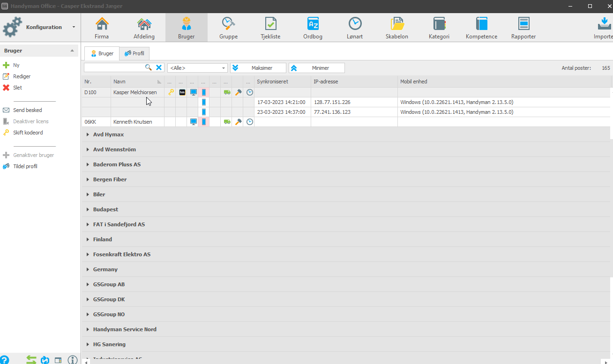This screenshot has width=613, height=364.
Task: Click the IP-adresse column header
Action: tap(354, 82)
